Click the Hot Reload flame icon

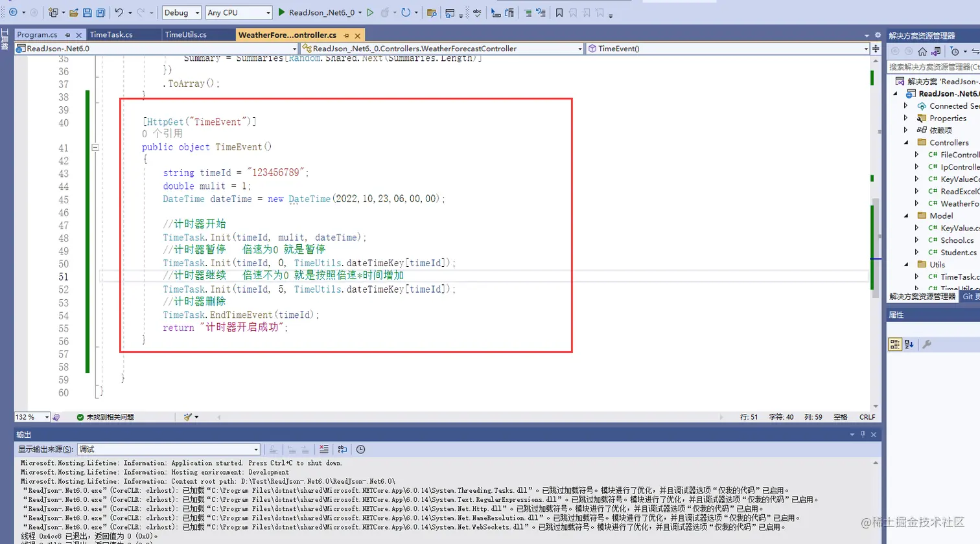coord(385,12)
